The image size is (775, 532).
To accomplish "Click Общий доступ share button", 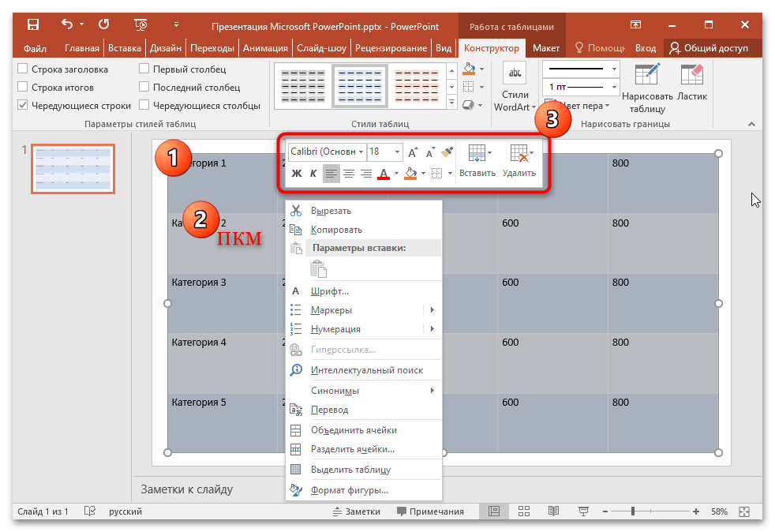I will 709,48.
